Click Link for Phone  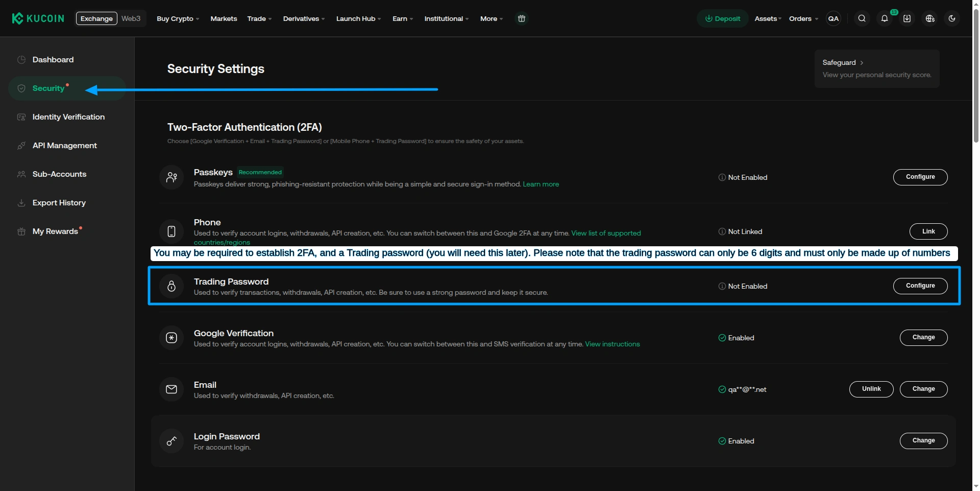tap(928, 231)
